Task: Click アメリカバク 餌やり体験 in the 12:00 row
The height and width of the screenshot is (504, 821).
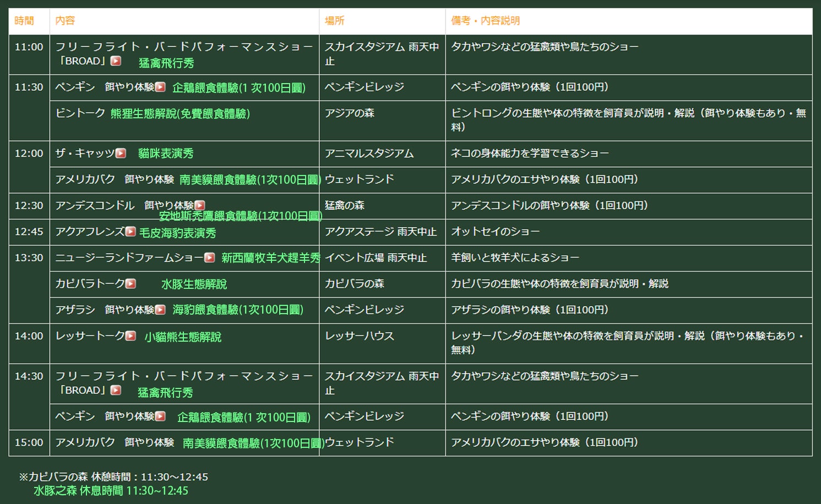Action: click(x=115, y=179)
